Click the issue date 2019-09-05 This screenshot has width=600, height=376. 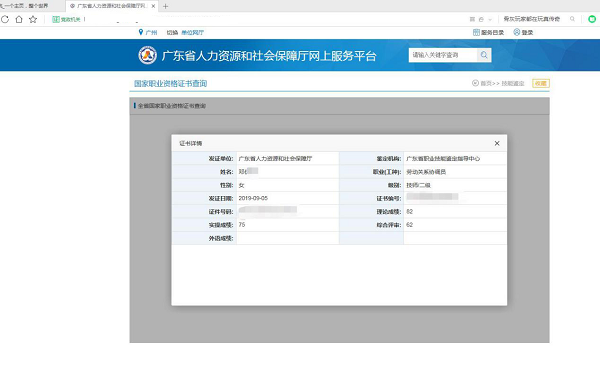(x=253, y=198)
